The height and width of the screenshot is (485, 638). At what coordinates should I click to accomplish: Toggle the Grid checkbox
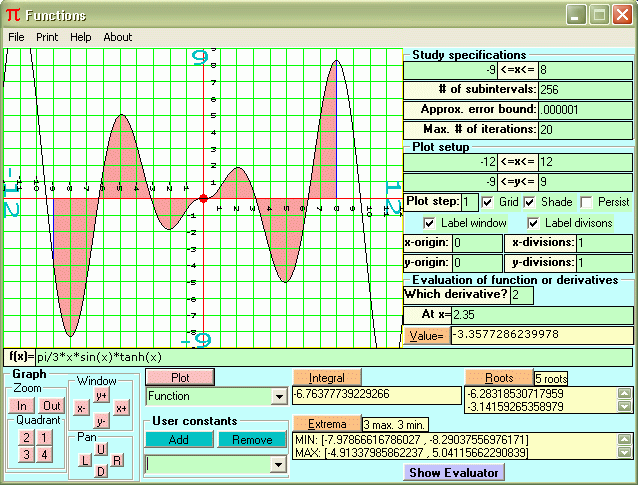click(x=487, y=202)
